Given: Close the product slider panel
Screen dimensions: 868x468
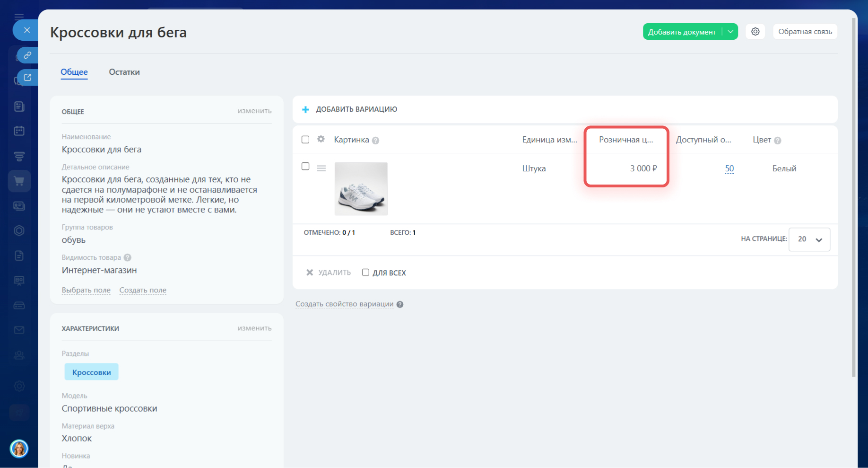Looking at the screenshot, I should coord(27,30).
